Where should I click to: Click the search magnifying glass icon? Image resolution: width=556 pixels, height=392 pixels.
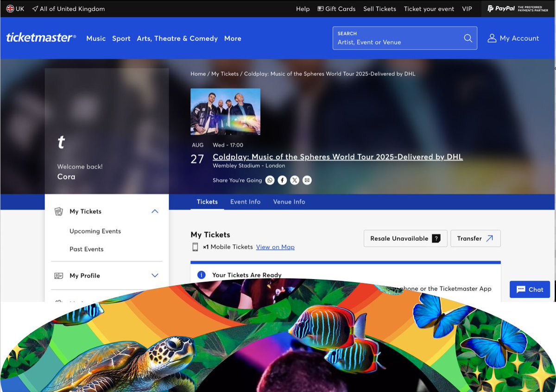[468, 38]
